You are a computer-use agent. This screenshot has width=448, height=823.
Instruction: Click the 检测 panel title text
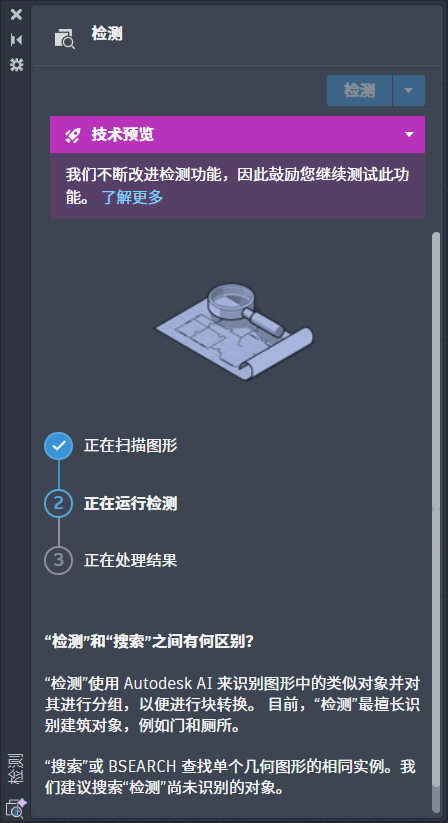(107, 34)
